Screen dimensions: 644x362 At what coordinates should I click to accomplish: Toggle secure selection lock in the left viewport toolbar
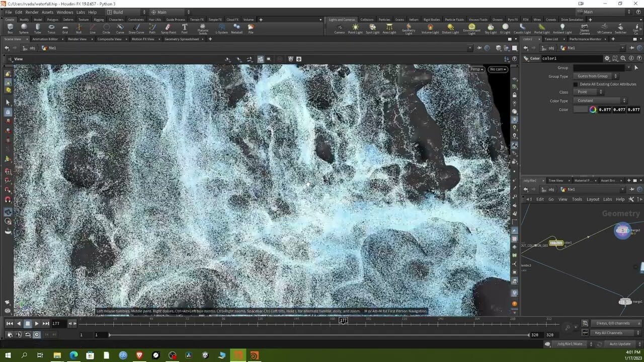[8, 112]
